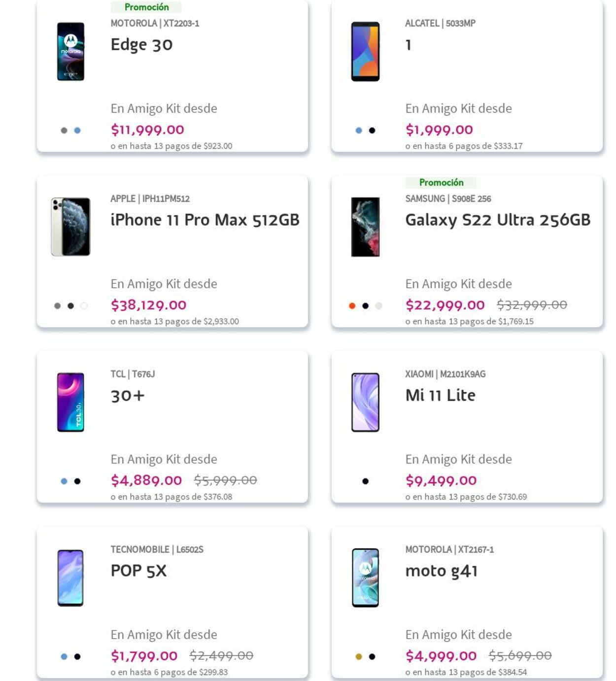This screenshot has height=681, width=616.
Task: Click the moto g41 product name
Action: [441, 571]
